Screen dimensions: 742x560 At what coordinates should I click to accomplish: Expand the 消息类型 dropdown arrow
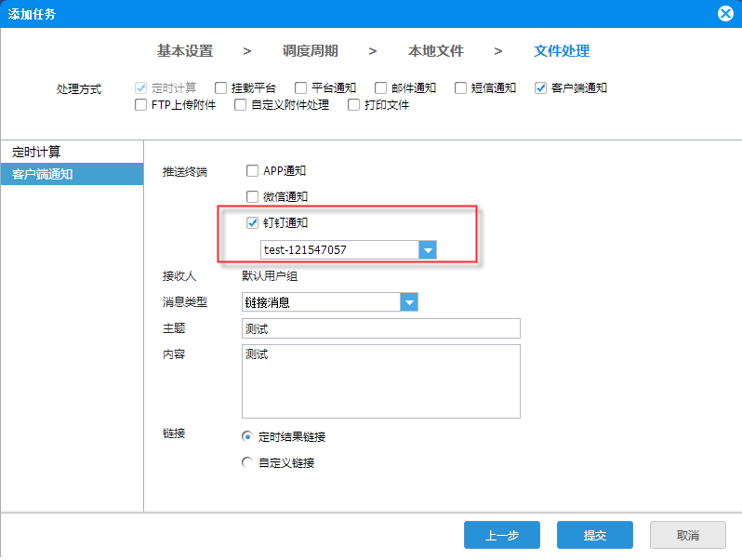tap(409, 302)
